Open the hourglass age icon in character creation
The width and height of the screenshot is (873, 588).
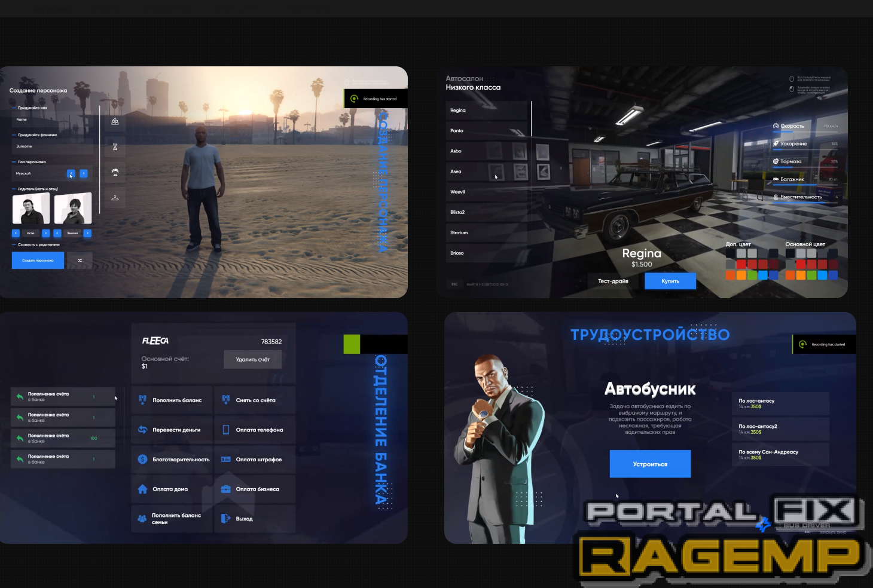pos(115,147)
